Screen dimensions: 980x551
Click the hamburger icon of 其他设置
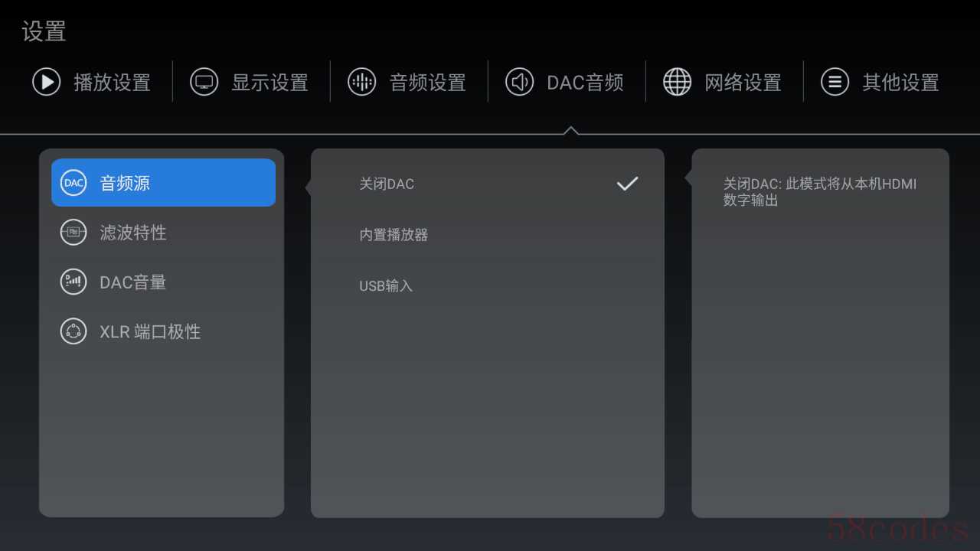click(x=835, y=82)
